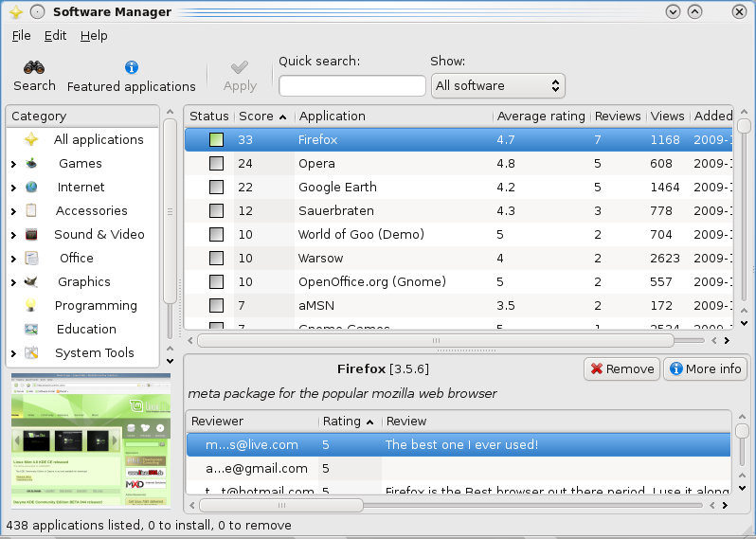
Task: Select the Internet globe icon
Action: coord(32,187)
